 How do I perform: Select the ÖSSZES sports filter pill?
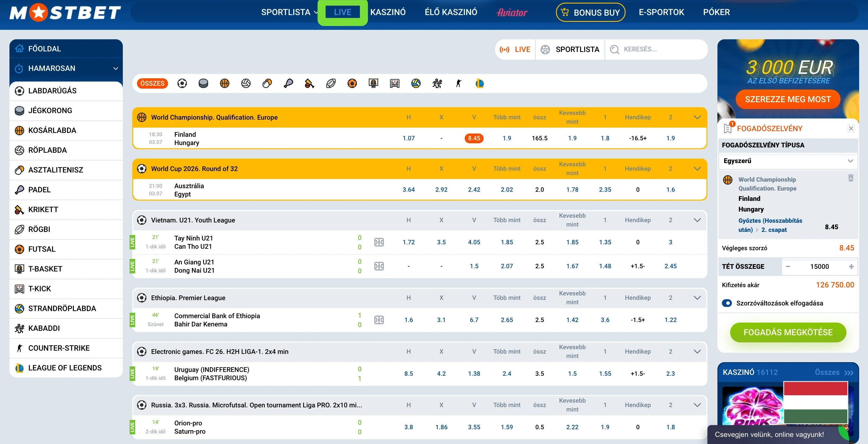click(152, 83)
